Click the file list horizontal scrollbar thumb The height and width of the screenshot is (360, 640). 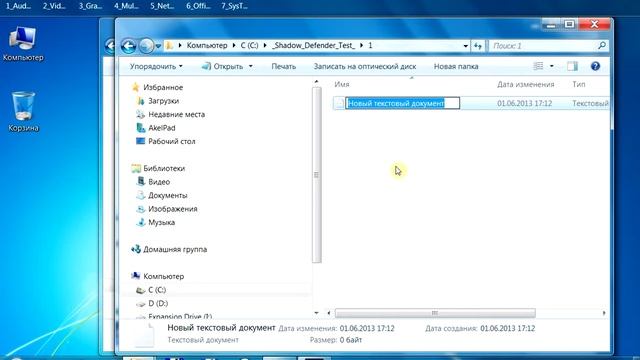pyautogui.click(x=435, y=313)
